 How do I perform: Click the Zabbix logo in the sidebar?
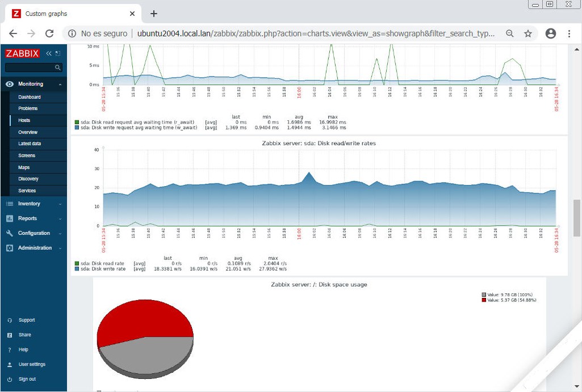point(22,53)
